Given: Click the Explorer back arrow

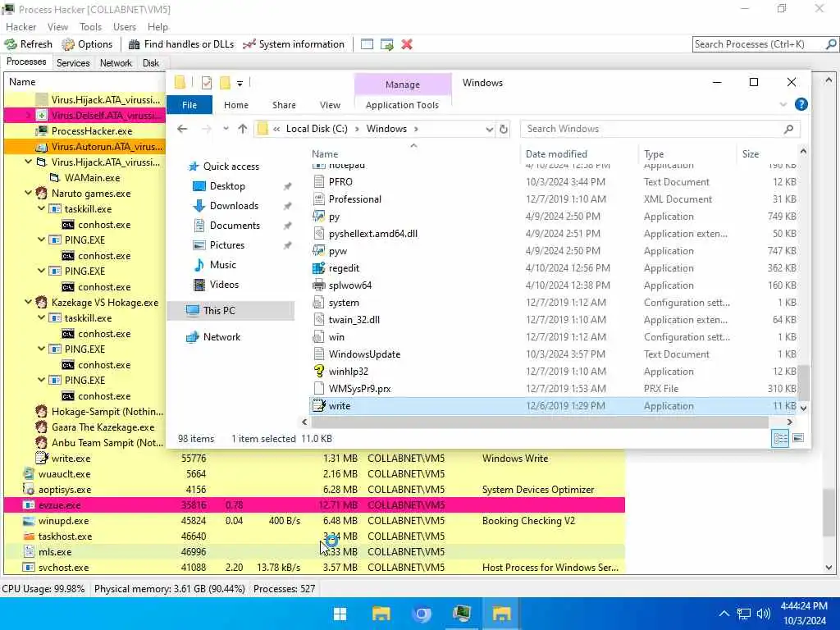Looking at the screenshot, I should 182,129.
